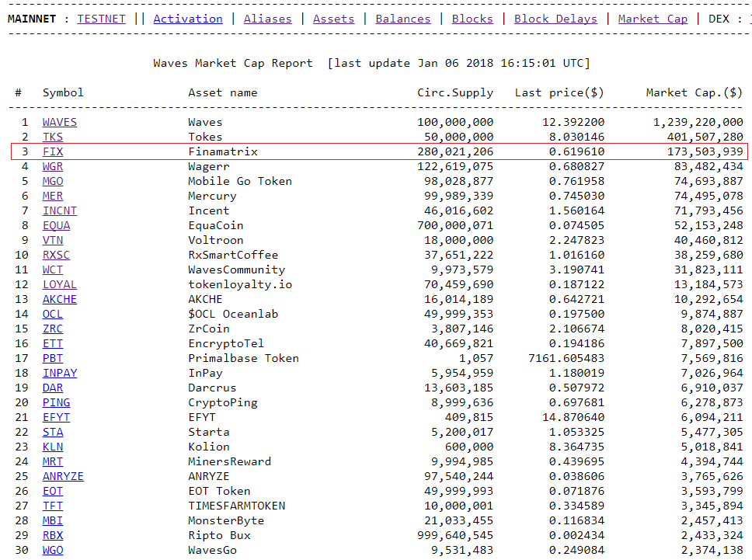Click the 'Circ.Supply' column header
The height and width of the screenshot is (560, 752).
[455, 92]
